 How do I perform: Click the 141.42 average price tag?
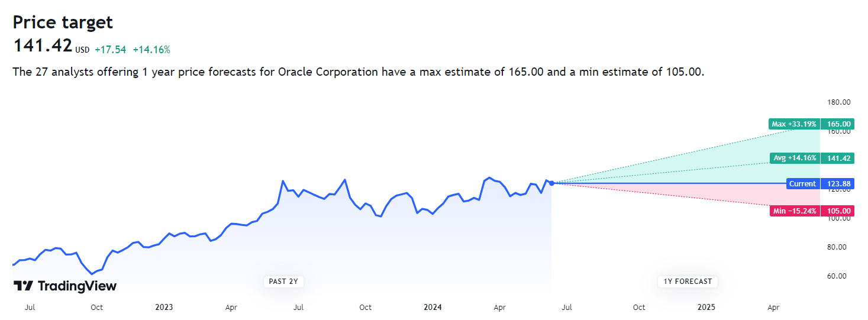(x=840, y=158)
